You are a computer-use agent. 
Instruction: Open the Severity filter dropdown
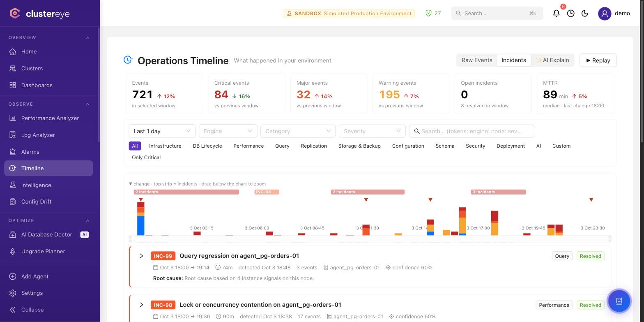[x=372, y=131]
